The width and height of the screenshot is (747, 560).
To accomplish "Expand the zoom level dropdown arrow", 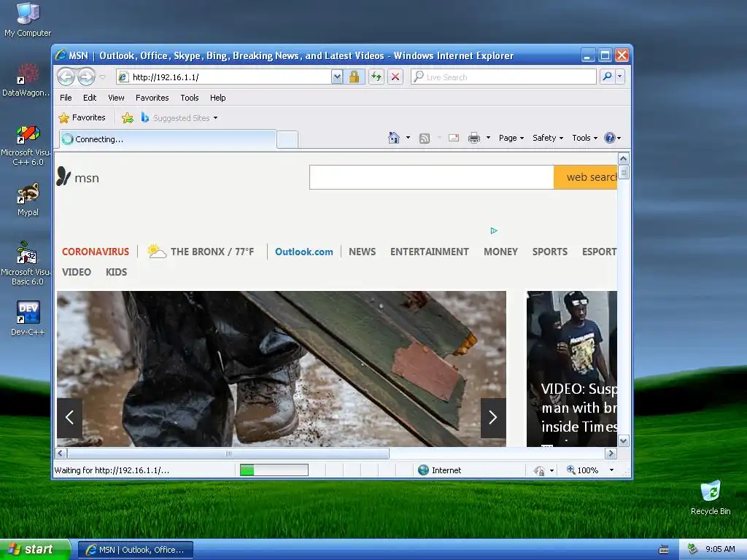I will click(612, 470).
